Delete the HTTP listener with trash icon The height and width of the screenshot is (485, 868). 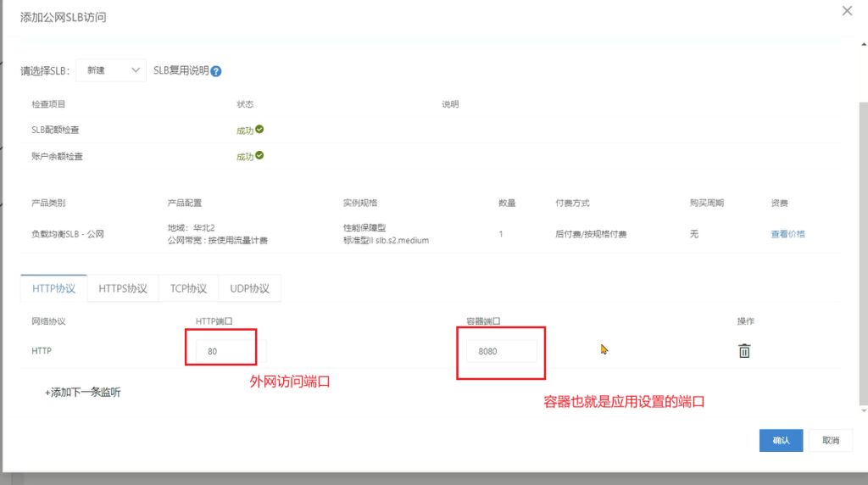(x=744, y=350)
